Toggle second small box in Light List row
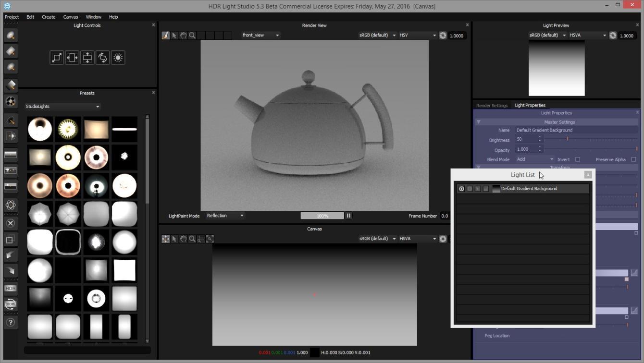 point(470,189)
